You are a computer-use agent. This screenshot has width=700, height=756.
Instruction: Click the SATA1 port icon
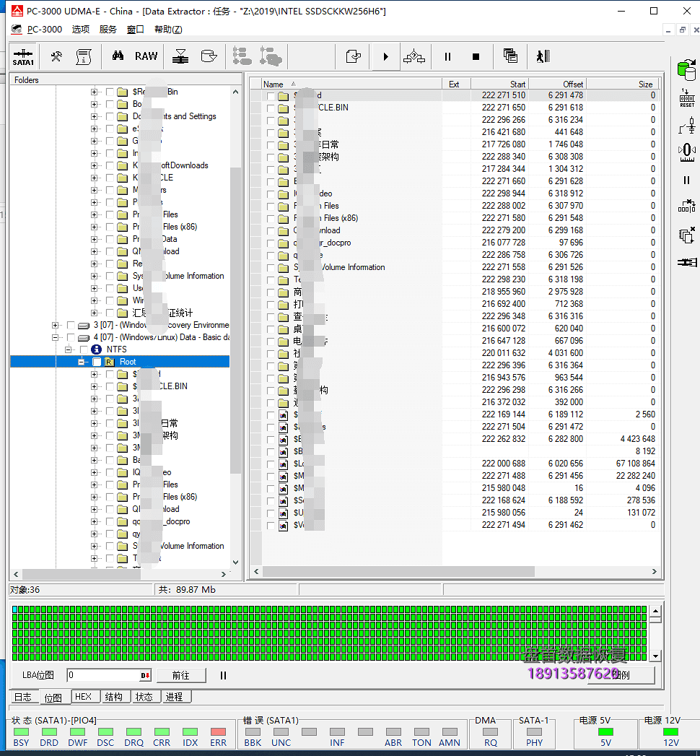tap(23, 57)
